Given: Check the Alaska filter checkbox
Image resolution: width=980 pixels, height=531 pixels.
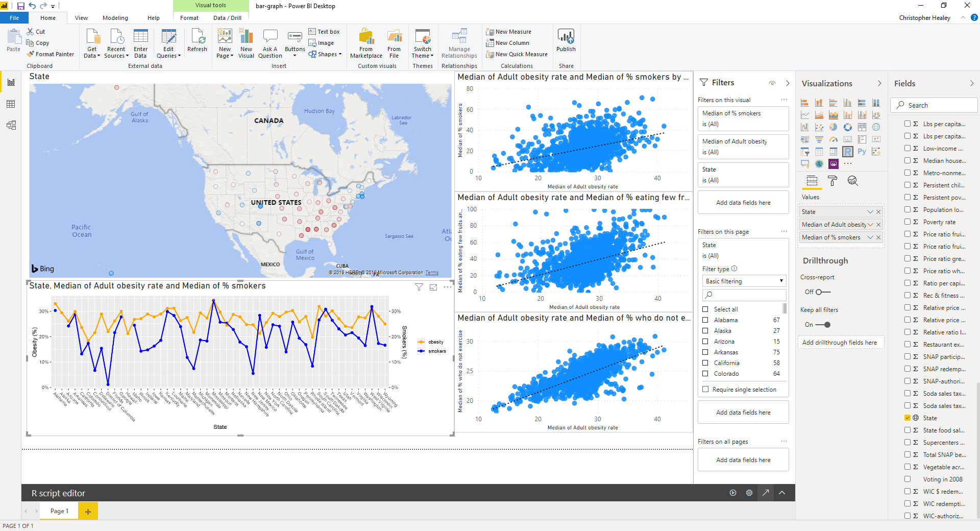Looking at the screenshot, I should pos(705,331).
